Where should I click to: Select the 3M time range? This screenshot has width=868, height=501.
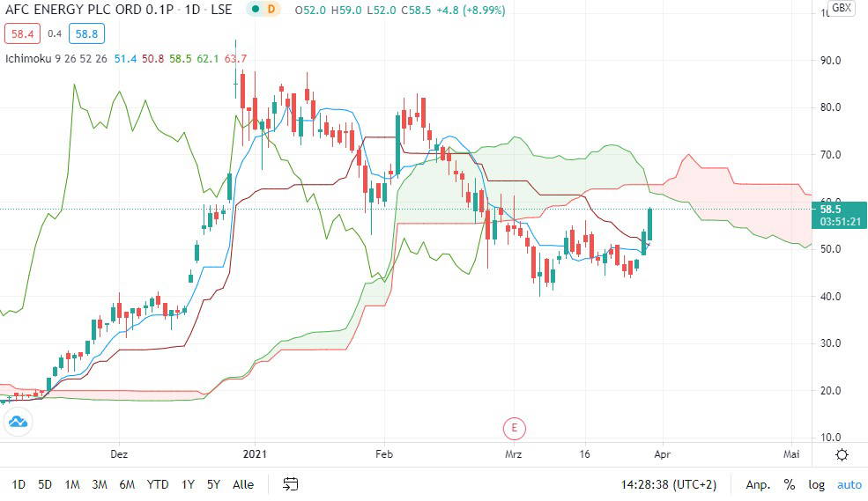click(x=99, y=484)
